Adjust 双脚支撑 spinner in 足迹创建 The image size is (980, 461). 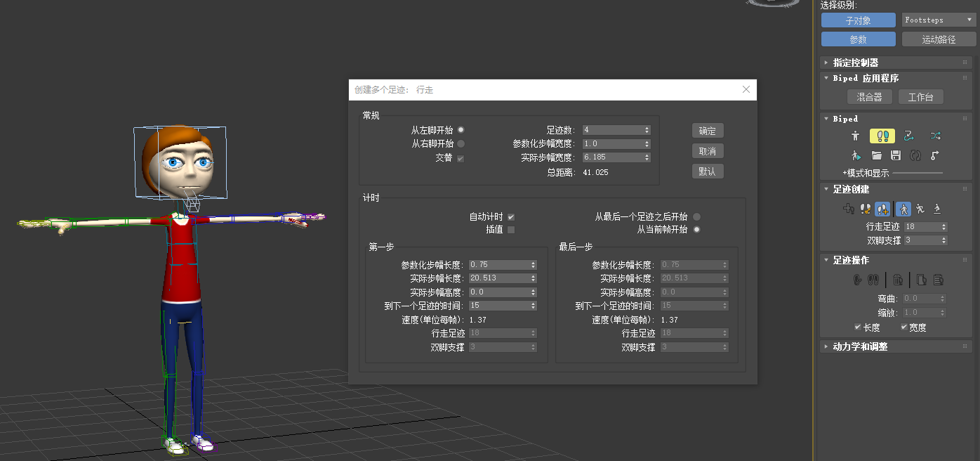coord(943,240)
